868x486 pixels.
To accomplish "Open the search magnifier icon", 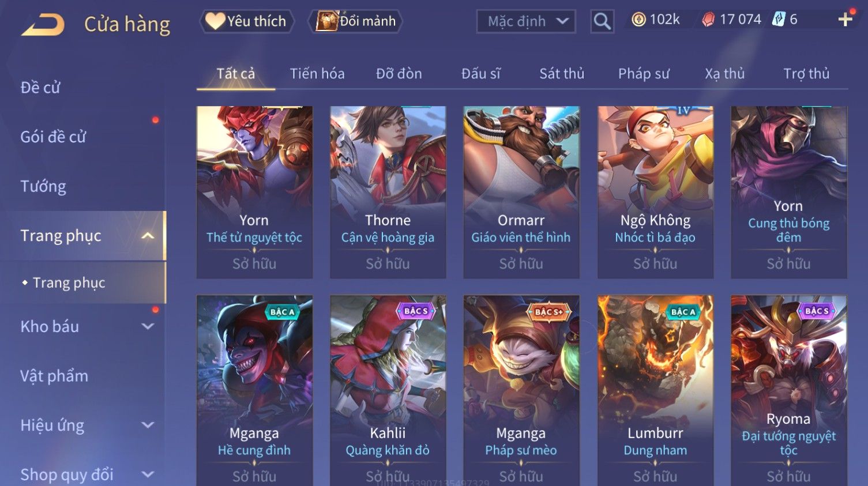I will (602, 22).
